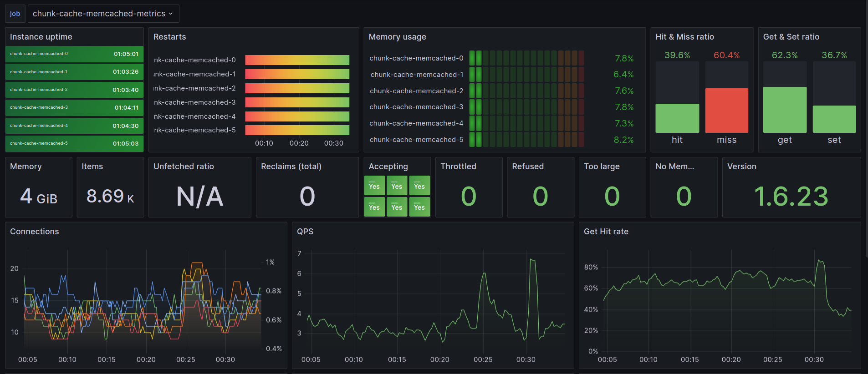
Task: Click the Reclaims (total) value 0
Action: 307,197
